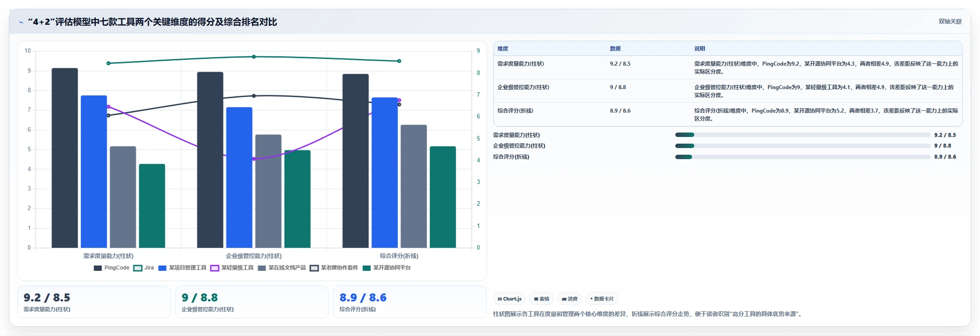Screen dimensions: 980x336
Task: Click the gray bar in 综合评分 group
Action: [x=414, y=186]
